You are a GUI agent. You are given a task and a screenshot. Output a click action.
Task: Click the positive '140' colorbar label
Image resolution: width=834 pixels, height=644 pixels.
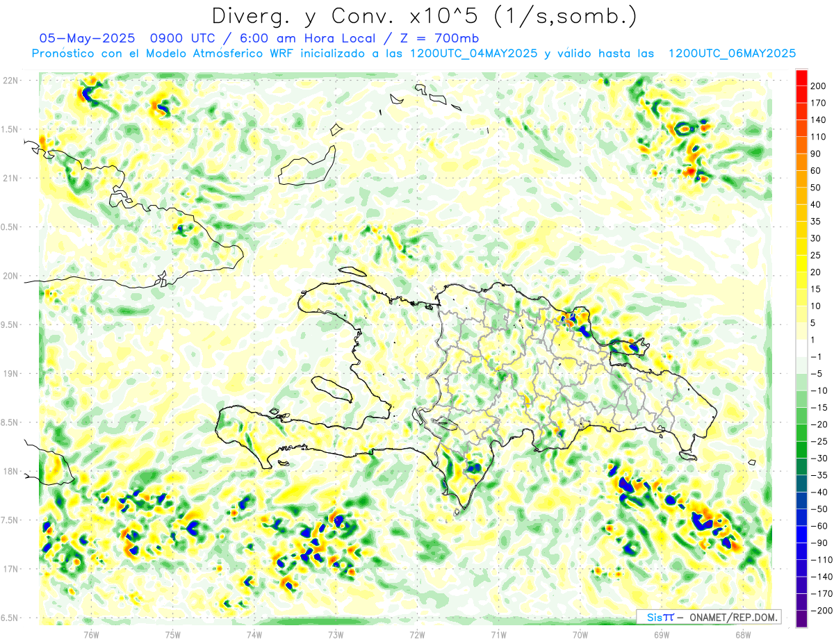[x=819, y=120]
